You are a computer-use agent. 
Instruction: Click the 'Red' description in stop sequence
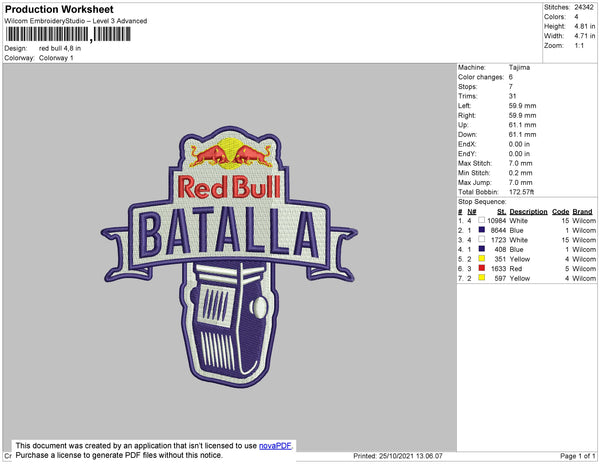click(515, 269)
